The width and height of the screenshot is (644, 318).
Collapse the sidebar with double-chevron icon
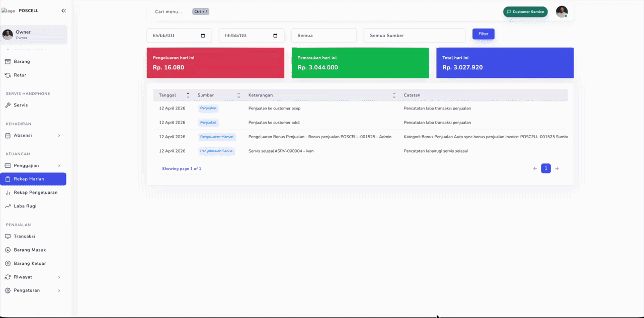click(63, 11)
